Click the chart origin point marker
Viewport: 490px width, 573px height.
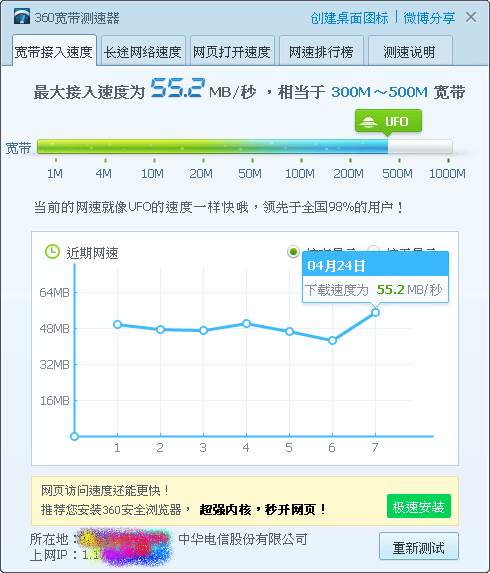tap(75, 436)
